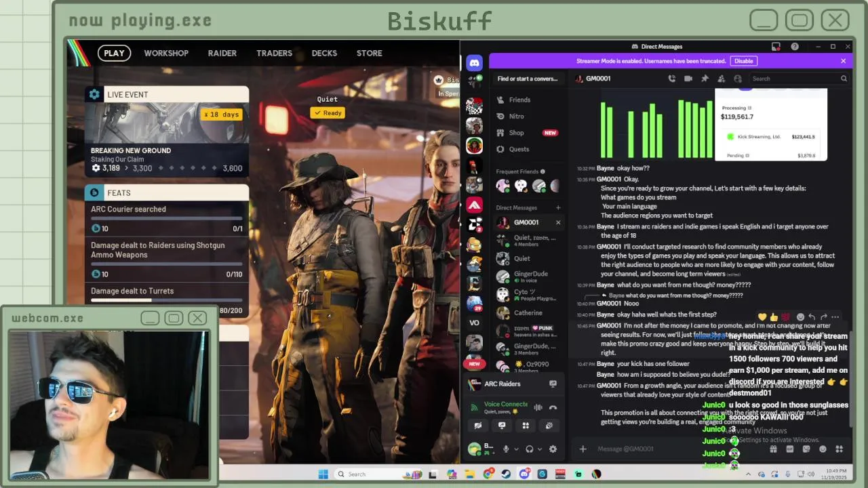Deafen audio with the headphones button
Viewport: 868px width, 488px height.
coord(530,449)
